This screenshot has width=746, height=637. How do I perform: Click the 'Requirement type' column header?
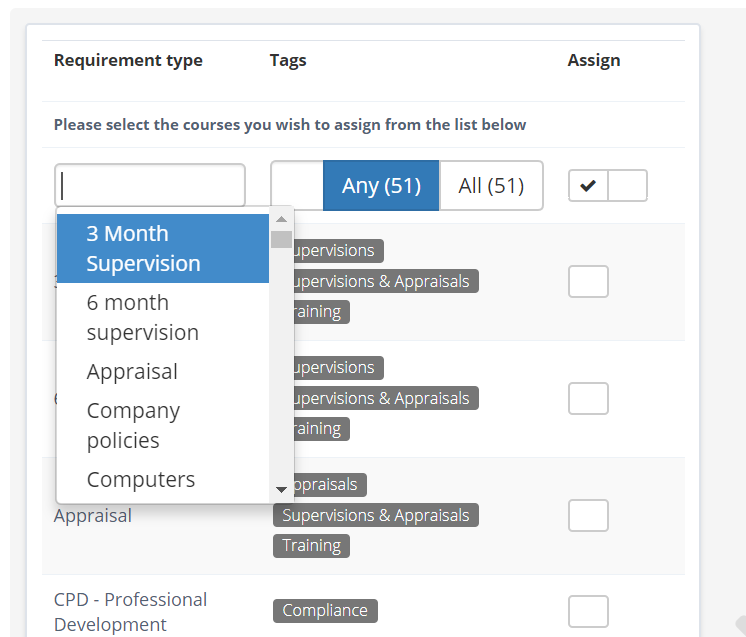tap(128, 60)
